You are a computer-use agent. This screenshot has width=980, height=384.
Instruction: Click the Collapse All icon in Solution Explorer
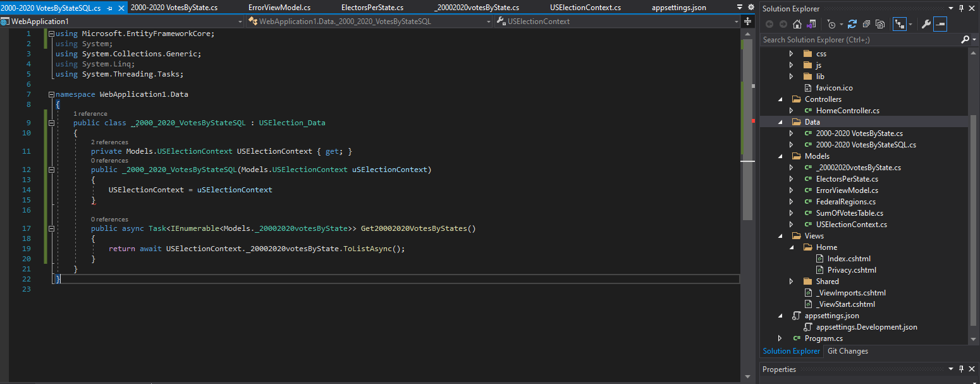coord(867,23)
